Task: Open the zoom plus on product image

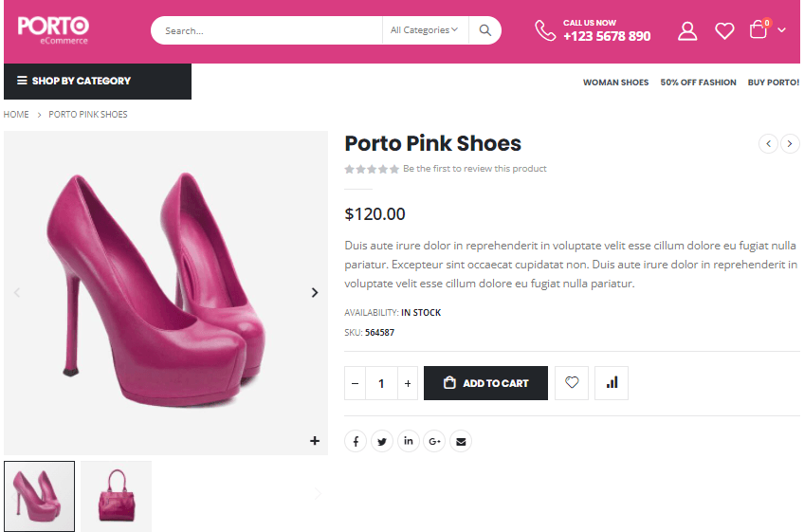Action: tap(315, 441)
